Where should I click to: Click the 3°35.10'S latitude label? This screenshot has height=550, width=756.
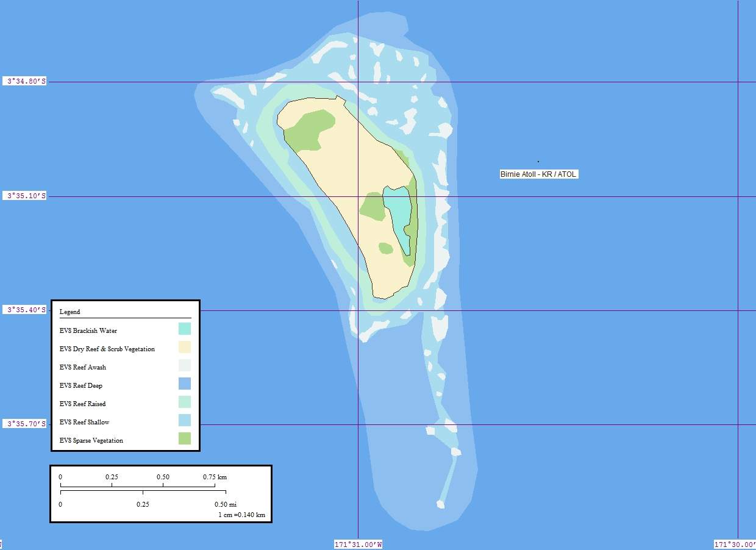point(25,196)
